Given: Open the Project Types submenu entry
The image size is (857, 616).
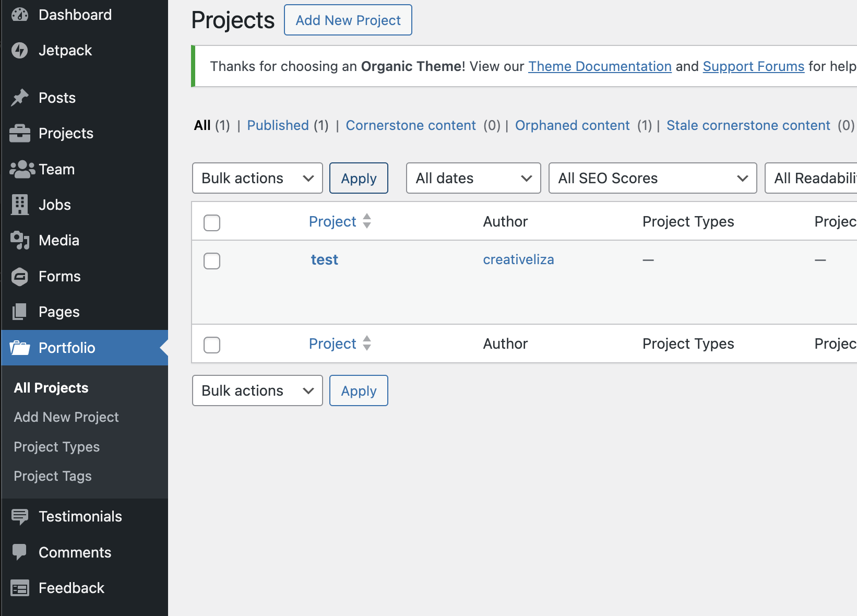Looking at the screenshot, I should [x=57, y=447].
